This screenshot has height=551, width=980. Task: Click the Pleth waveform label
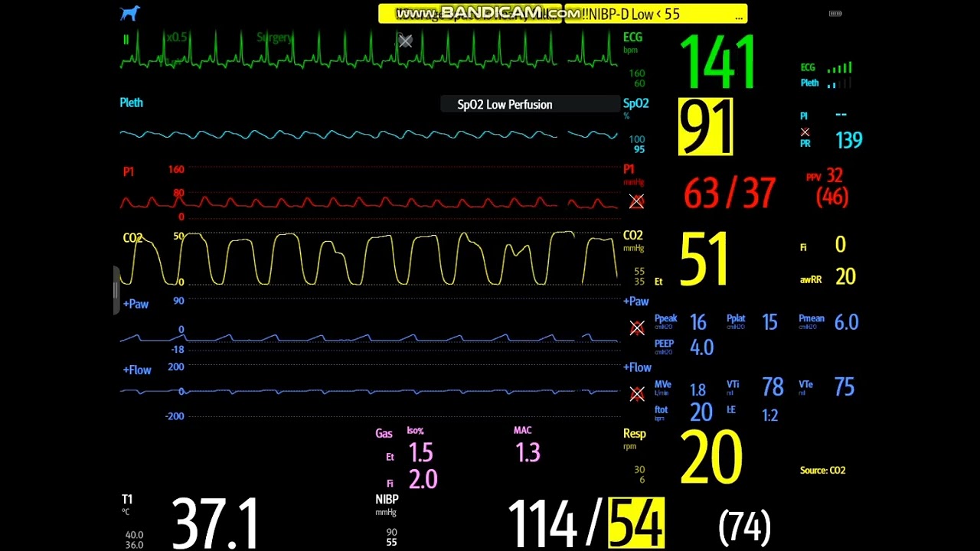point(131,103)
